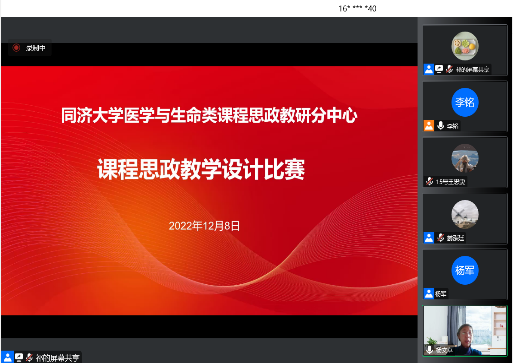Screen dimensions: 513x363
Task: Click the orange user badge beside 李铭
Action: tap(429, 126)
